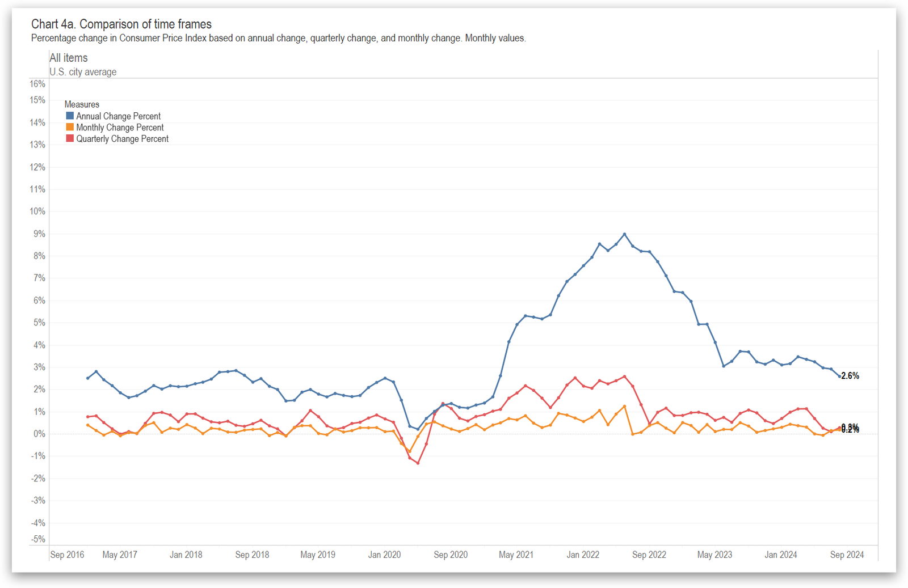Select the Annual Change Percent legend label
The height and width of the screenshot is (588, 908).
119,116
